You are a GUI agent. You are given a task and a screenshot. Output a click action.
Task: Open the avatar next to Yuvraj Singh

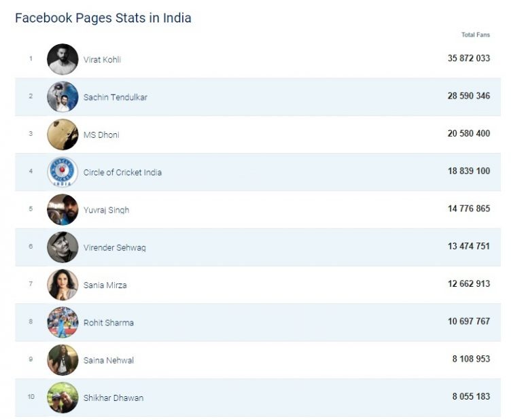[x=63, y=209]
